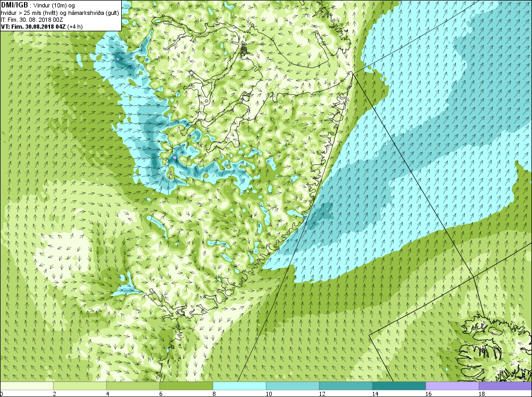This screenshot has width=532, height=397.
Task: Click the "DMI/IGB" title text
Action: [x=14, y=5]
